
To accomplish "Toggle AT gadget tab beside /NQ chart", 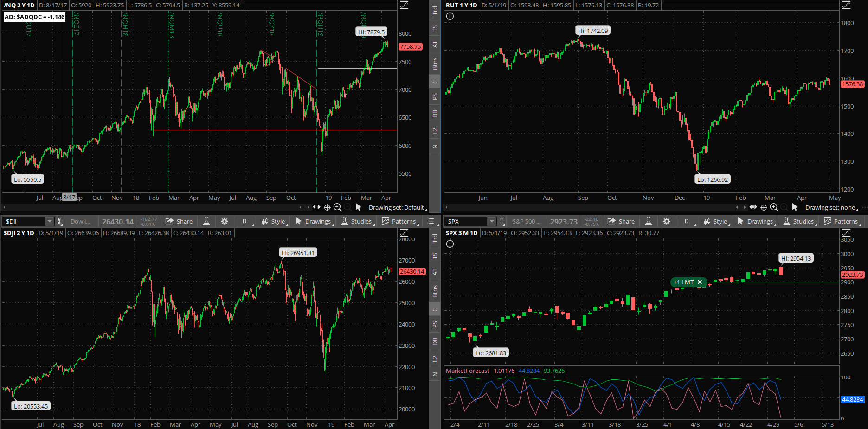I will pos(435,45).
